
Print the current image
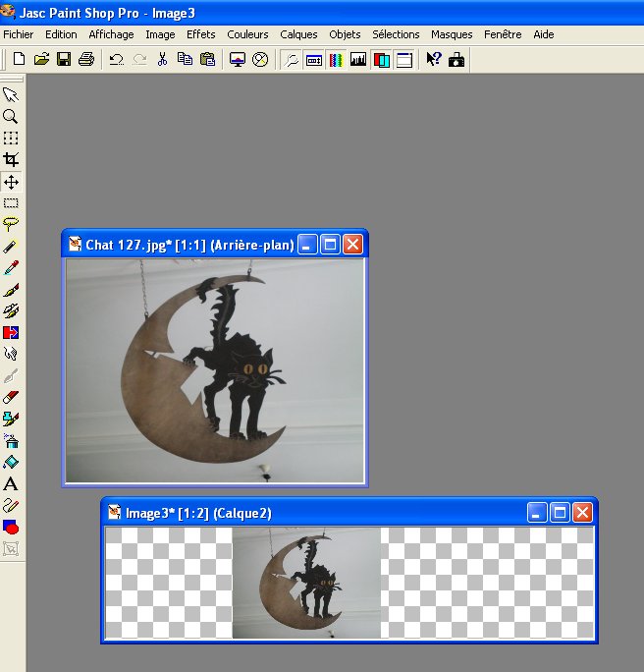click(x=86, y=59)
